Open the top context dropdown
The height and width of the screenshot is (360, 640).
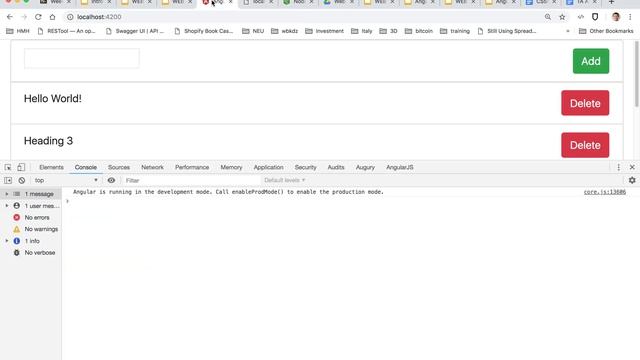(66, 180)
